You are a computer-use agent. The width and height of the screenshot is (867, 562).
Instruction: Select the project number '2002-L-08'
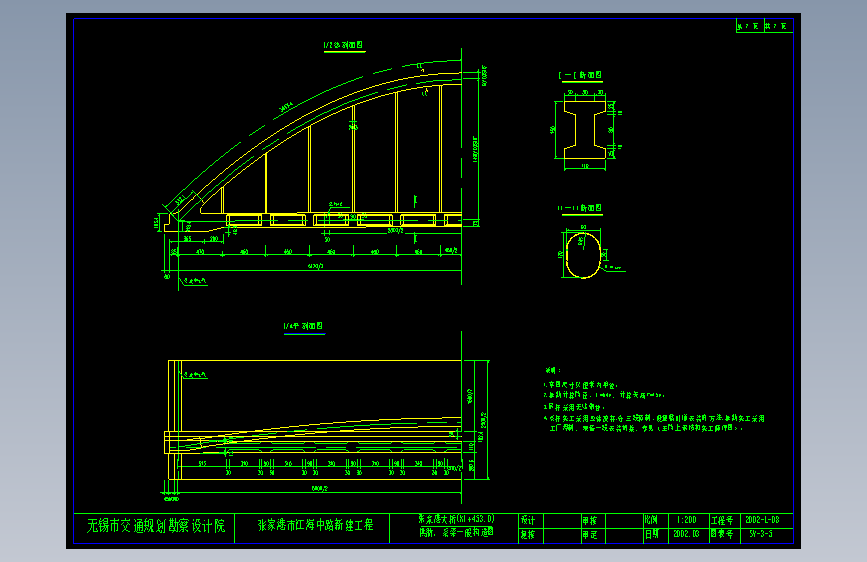click(x=762, y=520)
